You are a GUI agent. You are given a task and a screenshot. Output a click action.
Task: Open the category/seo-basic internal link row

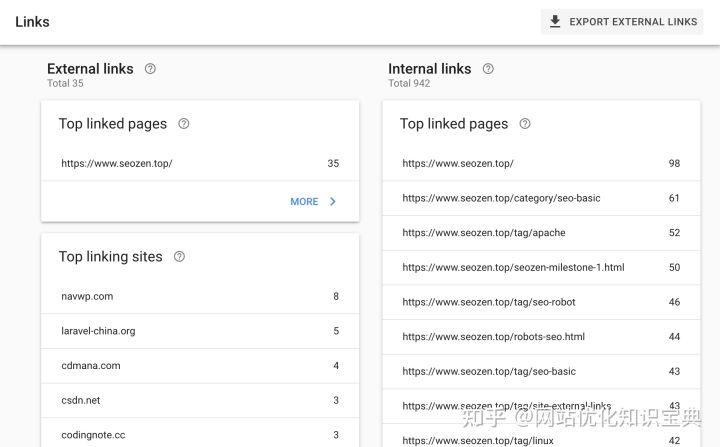coord(541,198)
